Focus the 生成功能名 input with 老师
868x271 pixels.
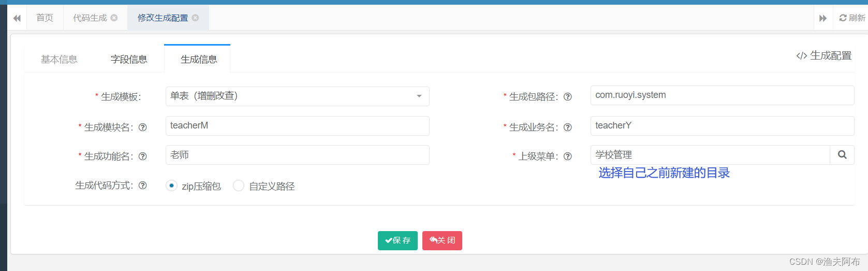click(297, 155)
